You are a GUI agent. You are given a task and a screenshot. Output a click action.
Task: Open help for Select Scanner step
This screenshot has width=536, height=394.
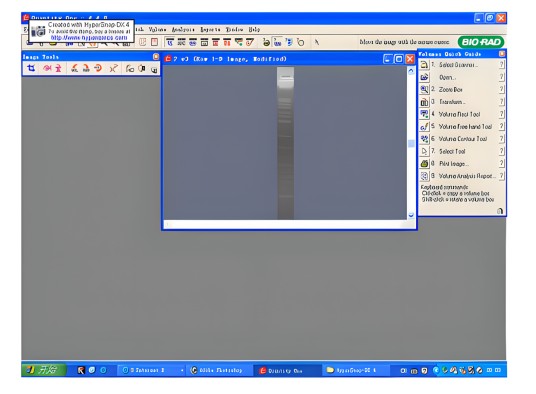[x=501, y=65]
